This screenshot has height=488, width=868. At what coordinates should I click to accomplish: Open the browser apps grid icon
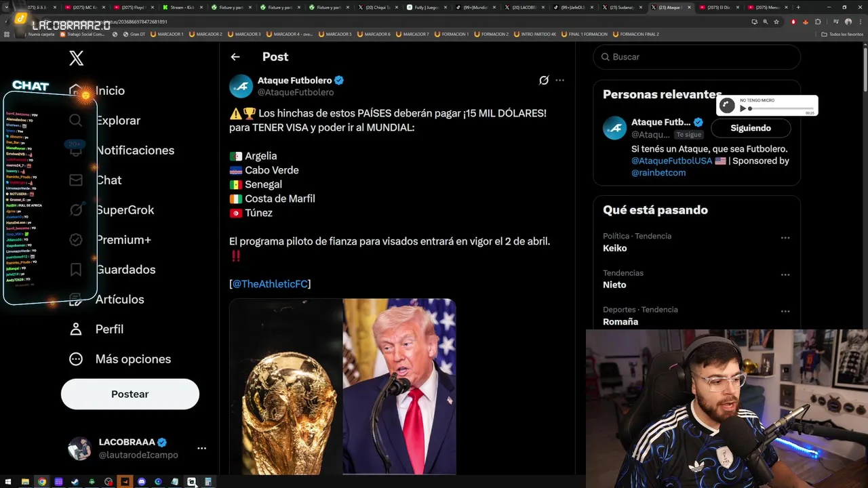(x=7, y=34)
